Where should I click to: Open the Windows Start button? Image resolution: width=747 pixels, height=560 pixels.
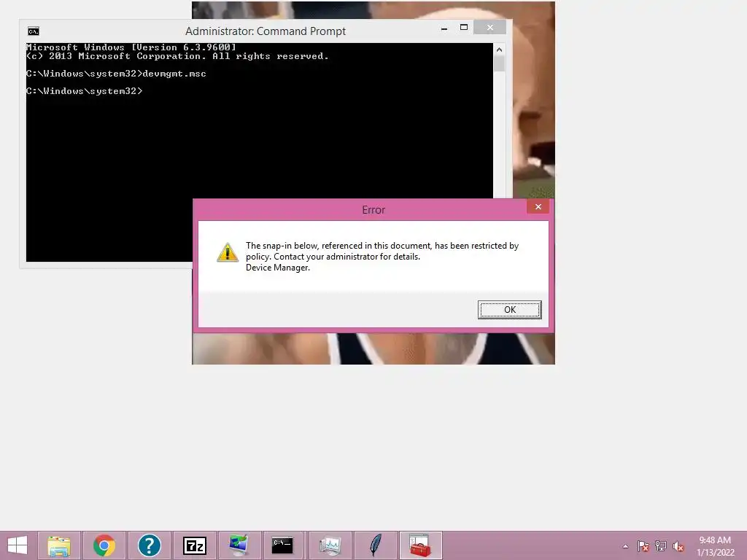pos(18,545)
